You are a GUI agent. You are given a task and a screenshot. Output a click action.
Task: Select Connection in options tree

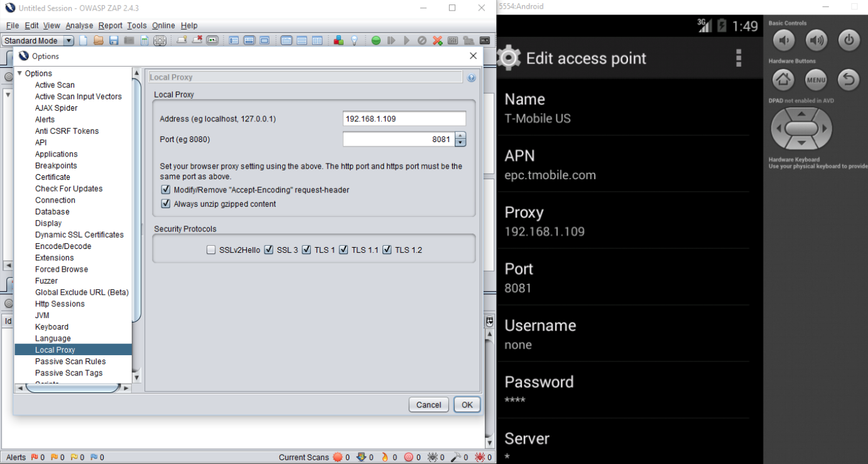(x=55, y=200)
